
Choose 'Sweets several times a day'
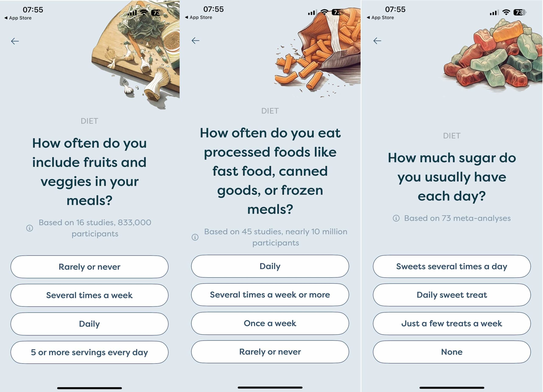[452, 266]
